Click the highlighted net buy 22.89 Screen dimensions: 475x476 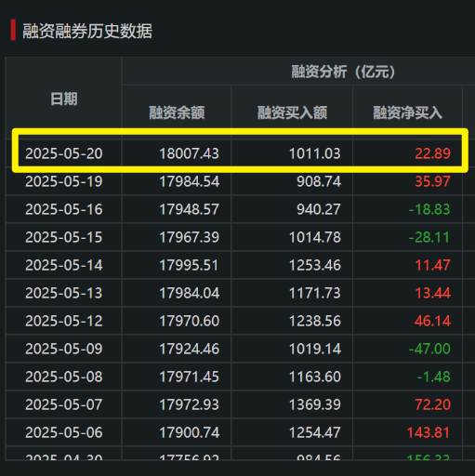click(x=432, y=153)
